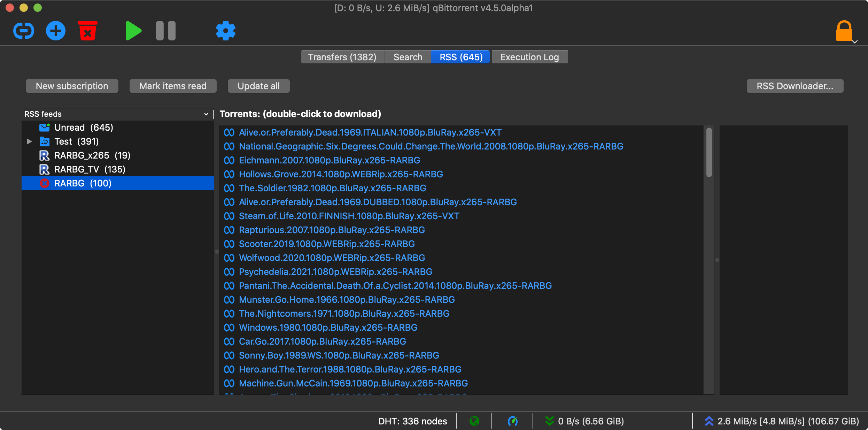Open the add torrent file icon
Image resolution: width=868 pixels, height=430 pixels.
[55, 31]
